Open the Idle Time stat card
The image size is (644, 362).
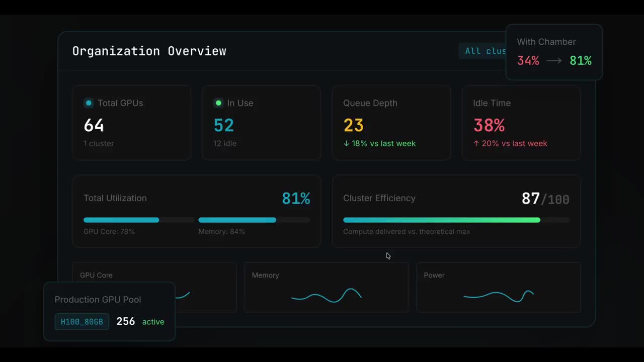tap(521, 123)
